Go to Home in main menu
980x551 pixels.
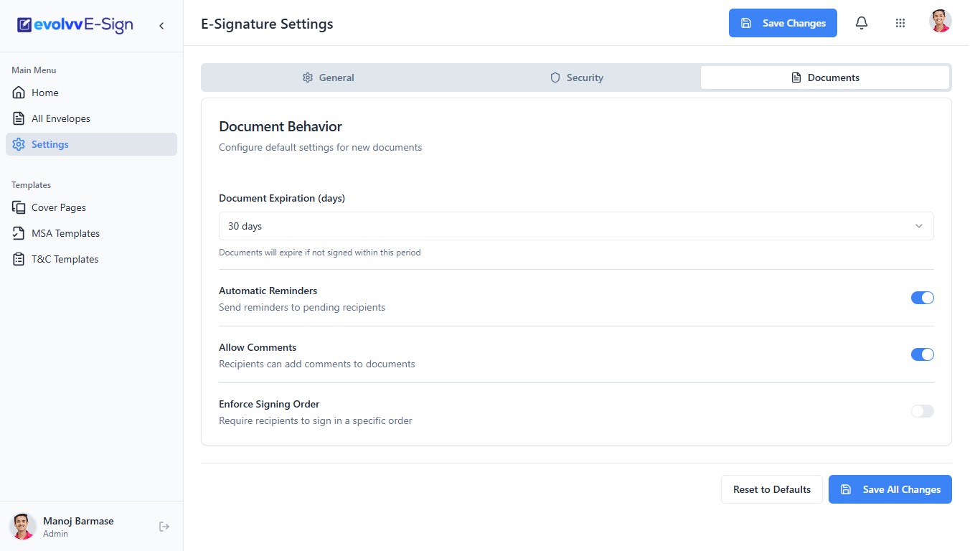(91, 93)
